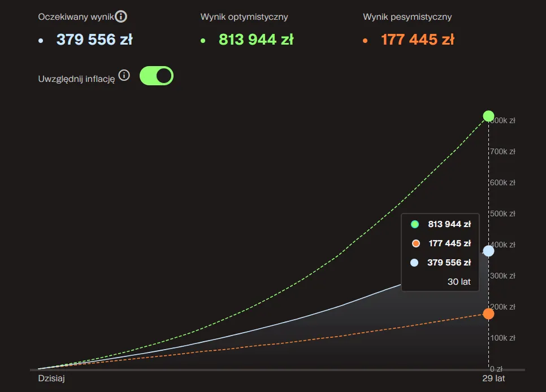Click large orange 177 445 zł top value
Viewport: 546px width, 392px height.
click(418, 40)
